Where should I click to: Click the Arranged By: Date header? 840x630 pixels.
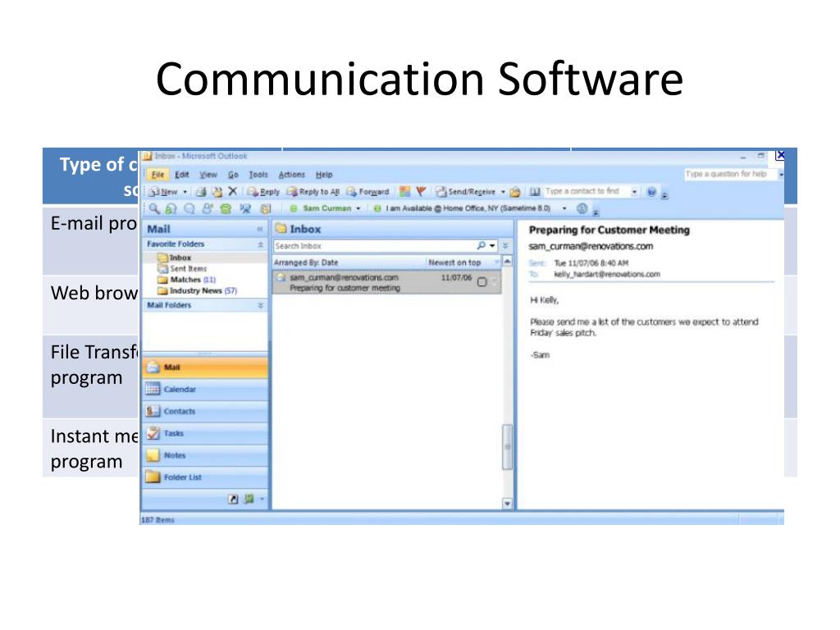tap(307, 262)
